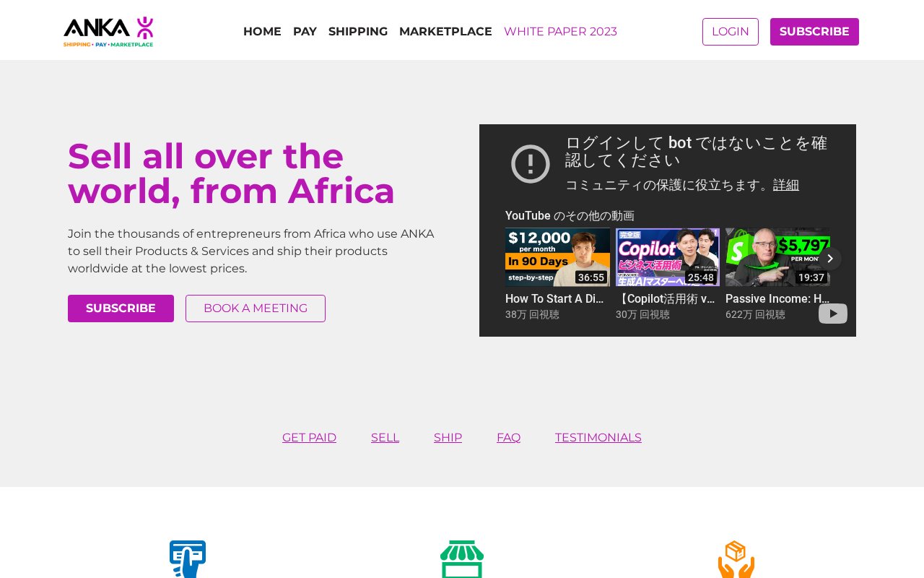
Task: Jump to the TESTIMONIALS section
Action: [598, 438]
